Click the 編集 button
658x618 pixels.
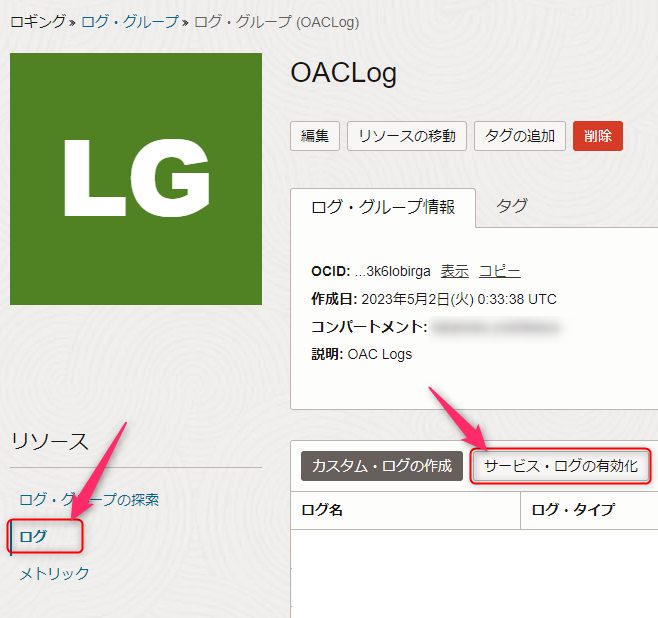pos(315,136)
